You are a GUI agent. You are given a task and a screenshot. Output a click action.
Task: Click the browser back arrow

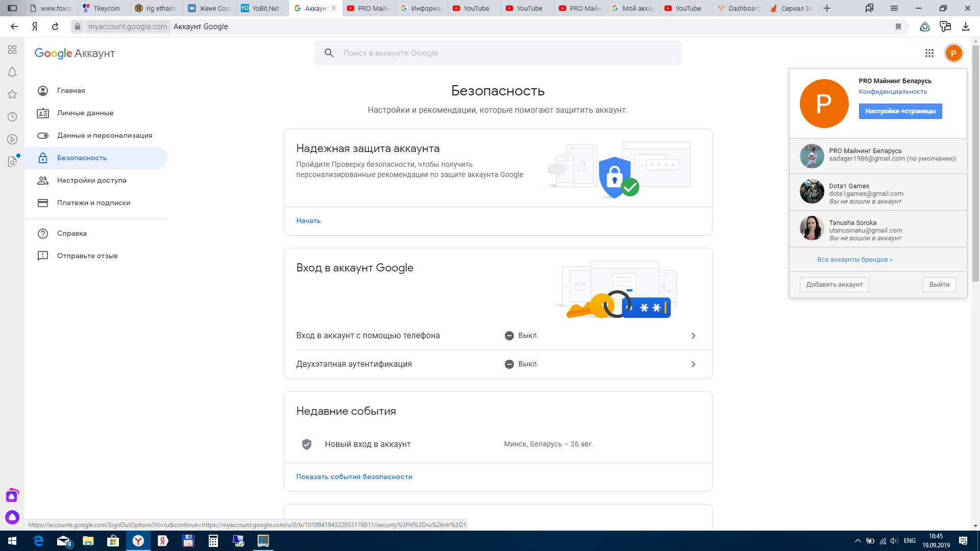tap(14, 27)
